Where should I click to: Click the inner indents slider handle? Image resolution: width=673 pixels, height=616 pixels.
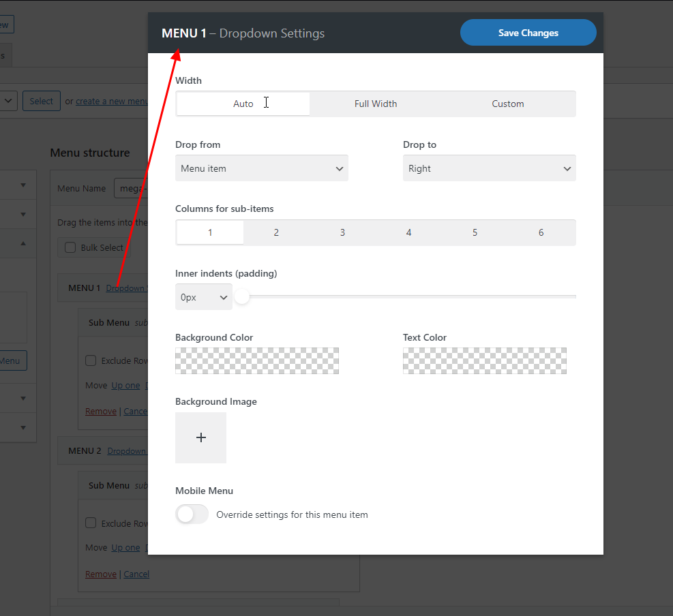tap(242, 296)
